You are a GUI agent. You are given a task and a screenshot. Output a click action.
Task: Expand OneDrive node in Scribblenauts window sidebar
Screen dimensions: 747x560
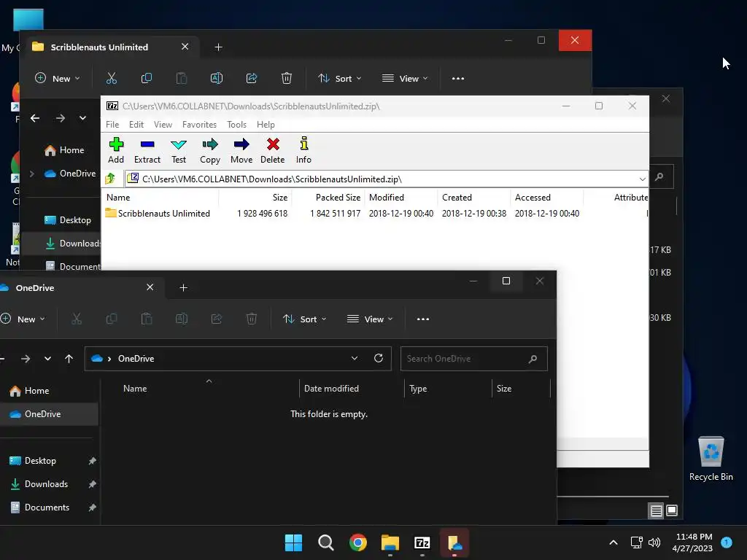coord(32,174)
